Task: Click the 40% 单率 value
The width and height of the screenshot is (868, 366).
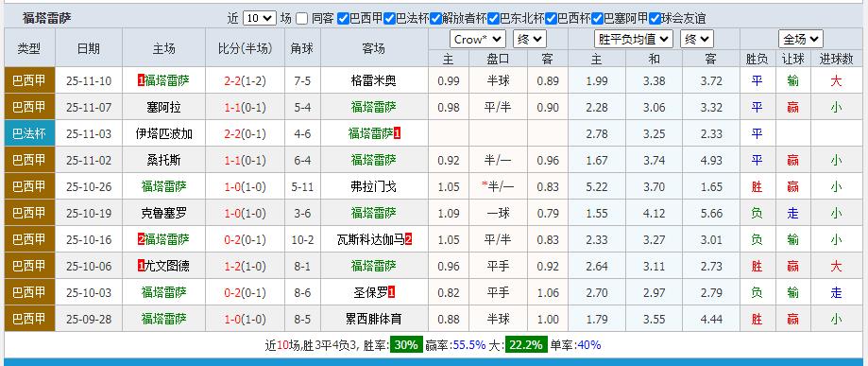Action: pyautogui.click(x=588, y=345)
